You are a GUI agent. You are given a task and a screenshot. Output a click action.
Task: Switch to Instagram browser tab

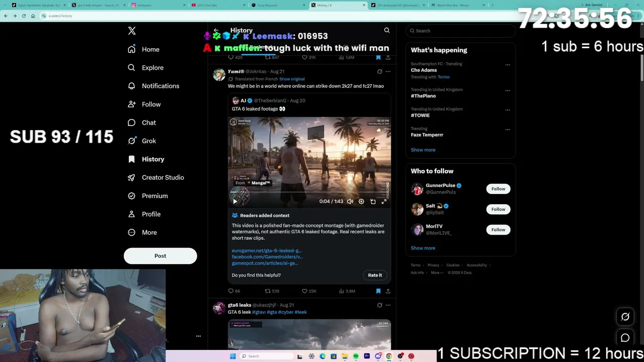158,5
